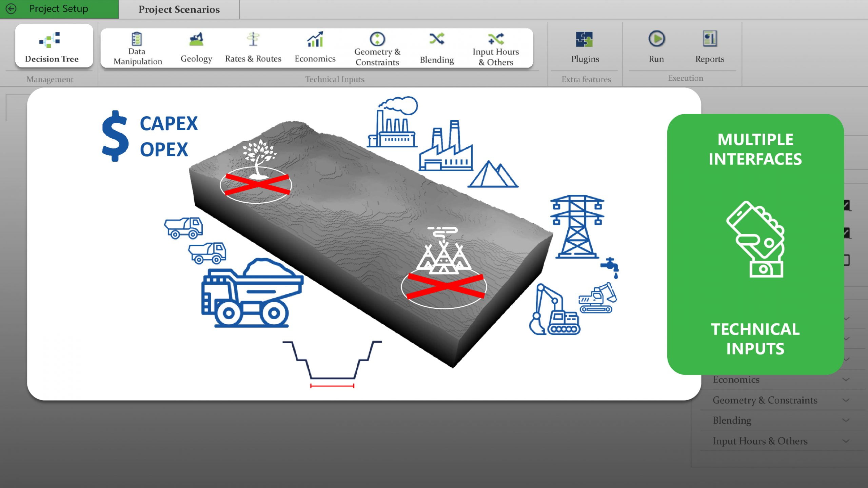Select the Blending shuffle icon
Viewport: 868px width, 488px height.
pos(436,39)
